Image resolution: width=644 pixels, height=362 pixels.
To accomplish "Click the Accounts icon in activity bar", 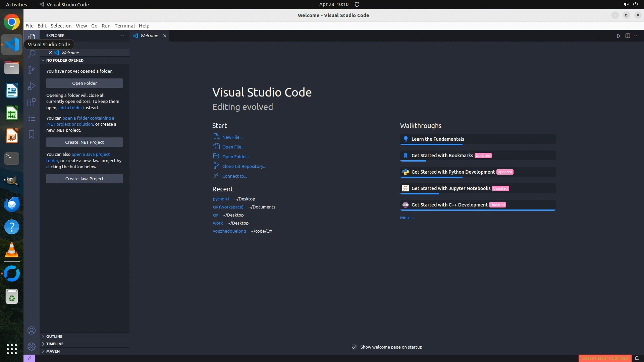I will click(x=32, y=330).
